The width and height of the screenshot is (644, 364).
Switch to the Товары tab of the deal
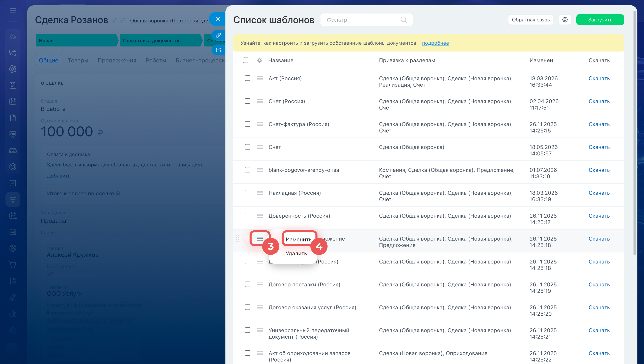pos(78,60)
